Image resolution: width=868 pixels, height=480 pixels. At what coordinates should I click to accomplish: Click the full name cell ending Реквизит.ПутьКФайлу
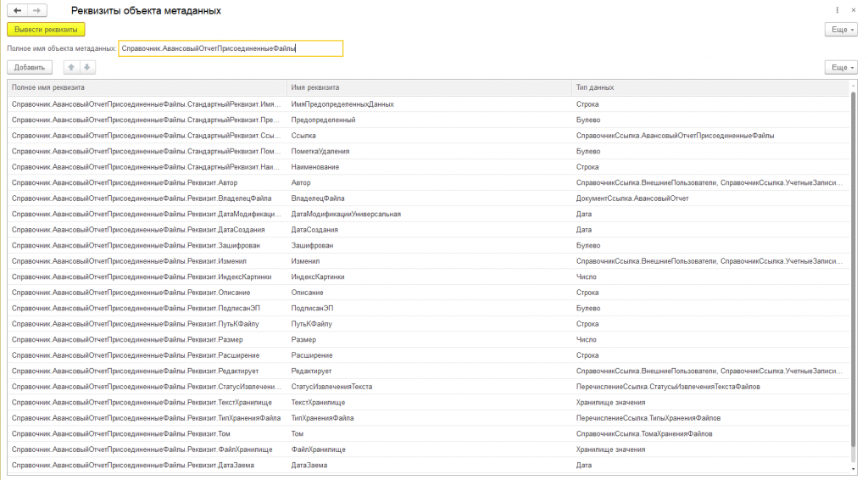147,324
